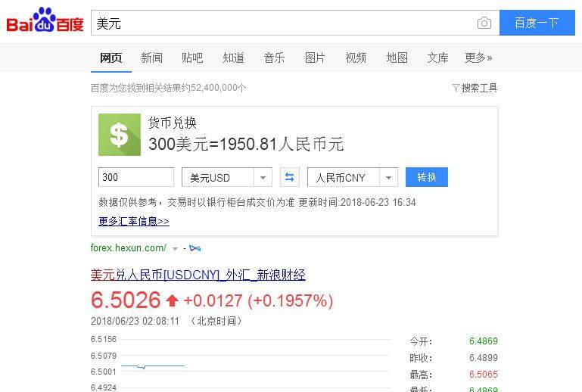Open camera image search icon
The image size is (582, 392).
point(484,23)
